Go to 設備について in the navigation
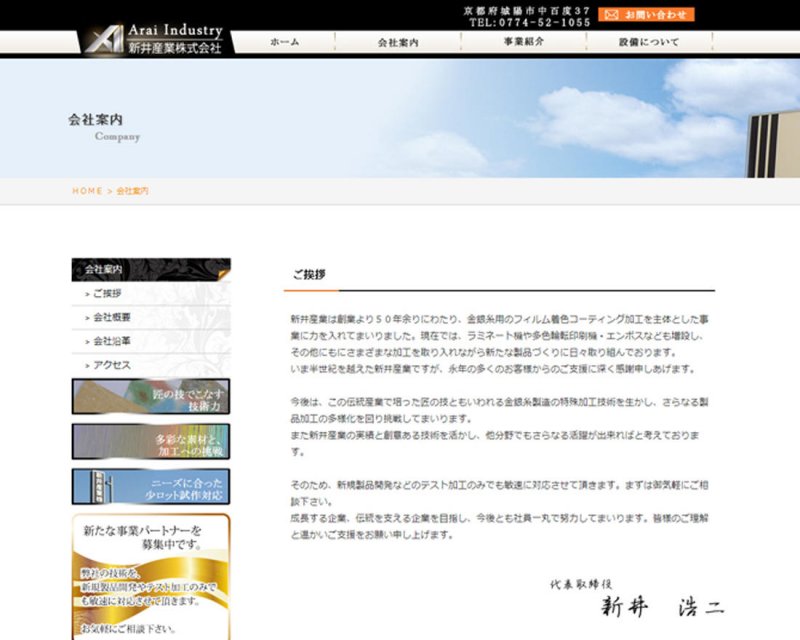This screenshot has width=800, height=640. tap(649, 42)
